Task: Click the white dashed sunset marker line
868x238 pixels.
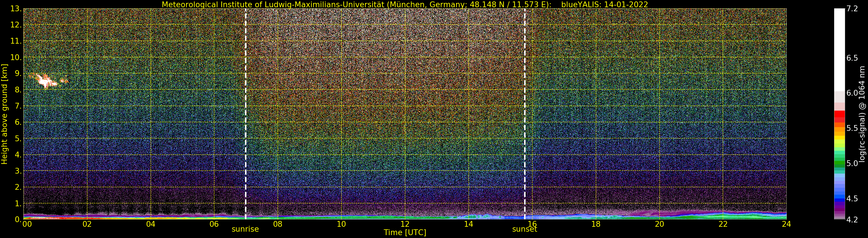Action: coord(525,114)
